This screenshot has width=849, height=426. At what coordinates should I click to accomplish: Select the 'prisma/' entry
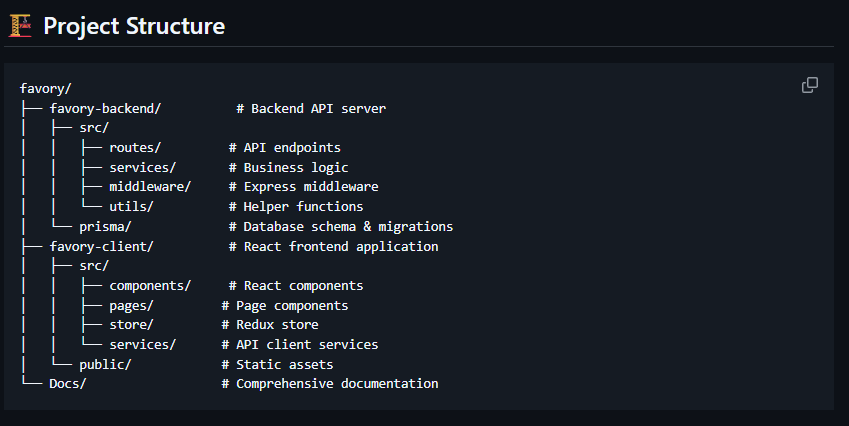pos(105,226)
